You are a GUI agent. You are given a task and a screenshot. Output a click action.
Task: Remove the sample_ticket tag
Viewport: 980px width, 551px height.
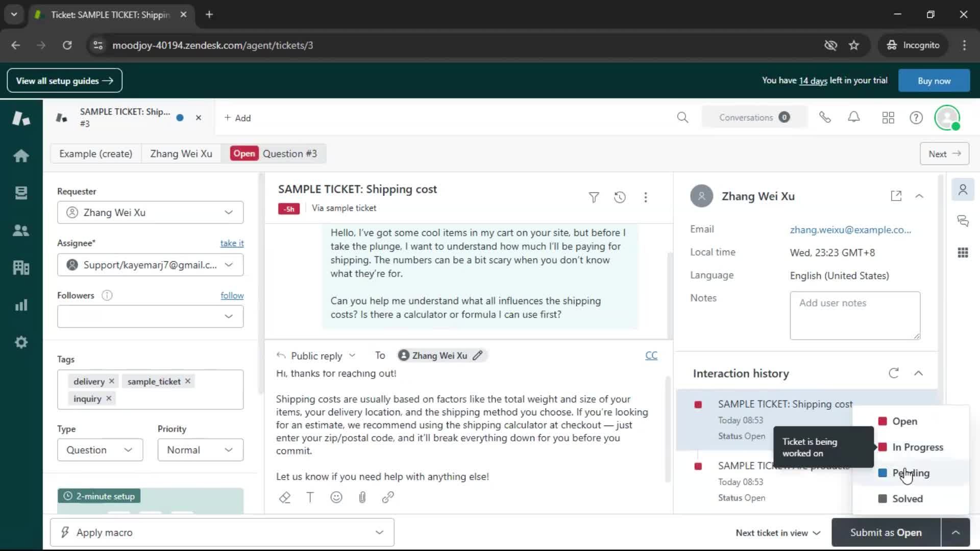[188, 381]
